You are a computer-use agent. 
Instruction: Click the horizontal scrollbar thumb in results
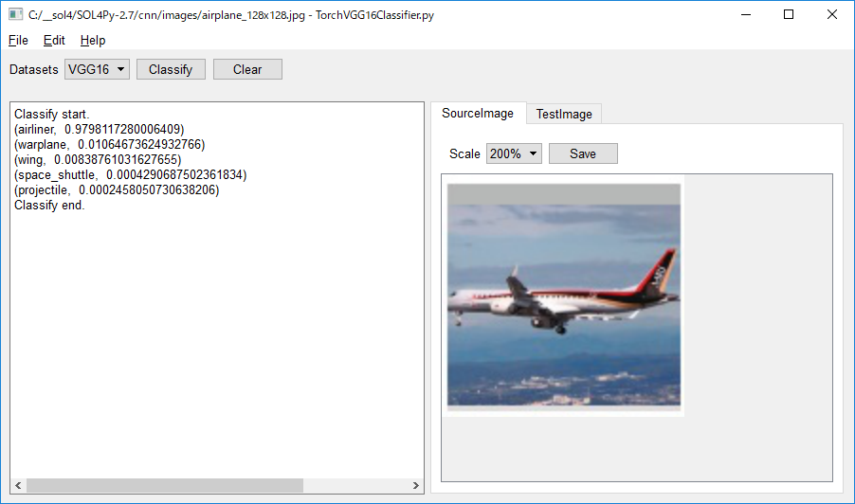(165, 485)
